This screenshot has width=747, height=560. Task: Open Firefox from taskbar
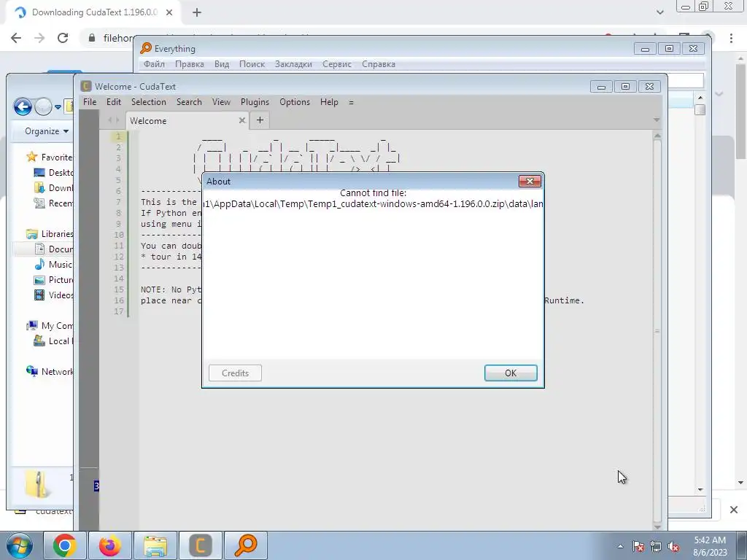[109, 545]
